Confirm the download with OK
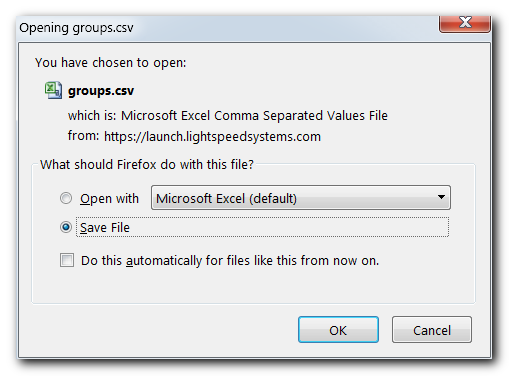 (338, 330)
